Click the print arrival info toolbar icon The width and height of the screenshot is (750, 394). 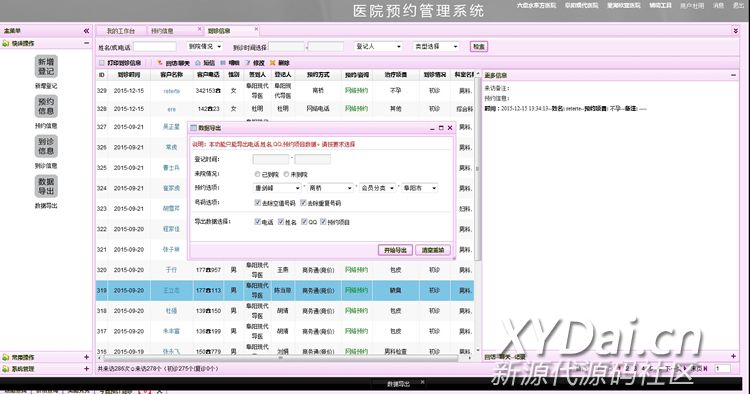click(x=101, y=63)
